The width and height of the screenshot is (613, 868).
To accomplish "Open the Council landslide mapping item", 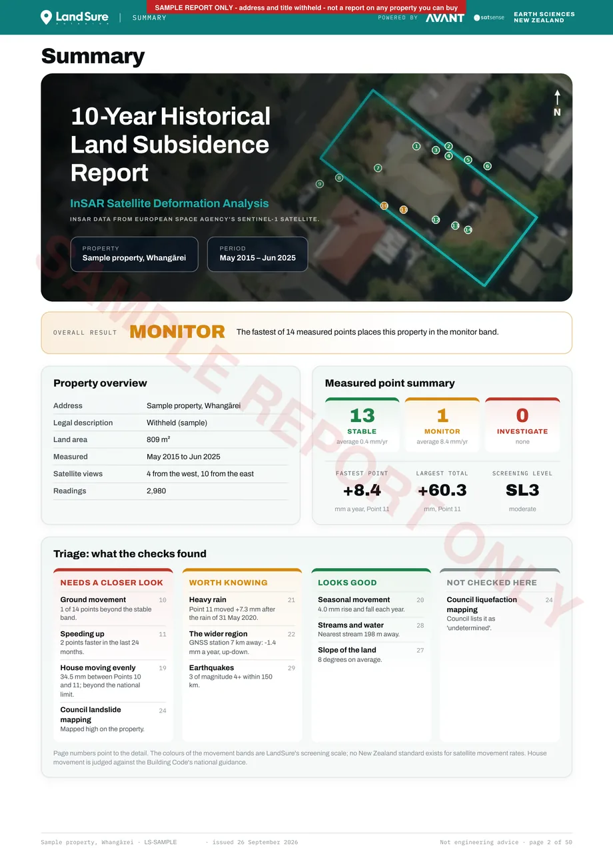I will 113,719.
